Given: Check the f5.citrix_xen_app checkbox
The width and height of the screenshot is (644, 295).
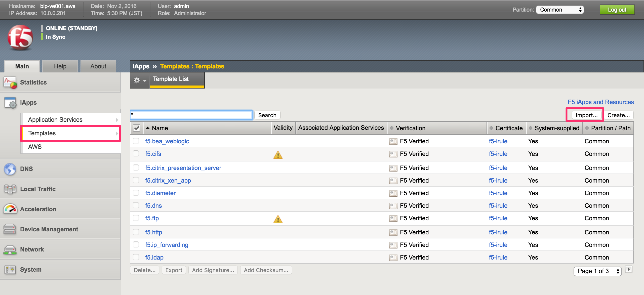Looking at the screenshot, I should coord(136,180).
